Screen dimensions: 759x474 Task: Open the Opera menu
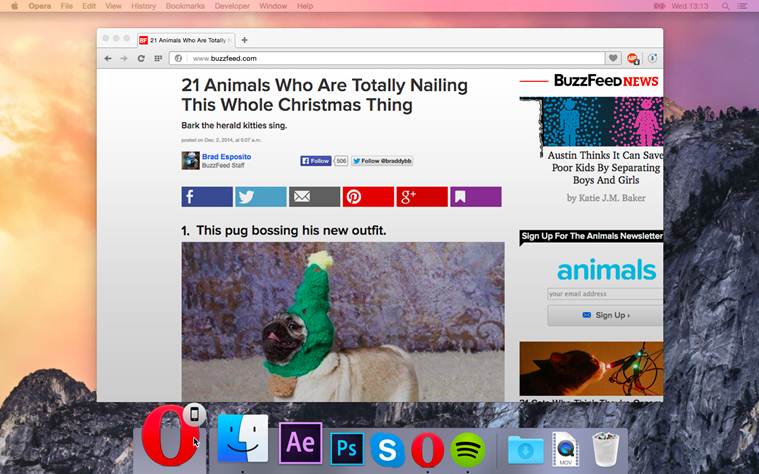tap(40, 6)
